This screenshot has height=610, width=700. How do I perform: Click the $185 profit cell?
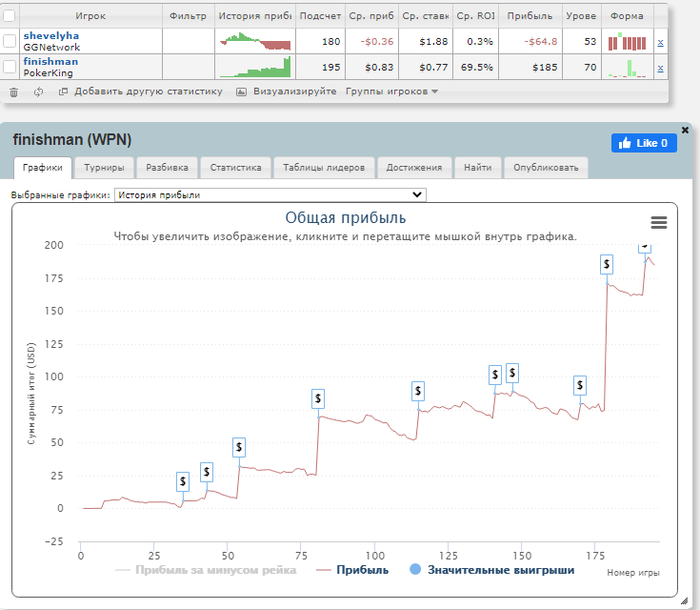pyautogui.click(x=530, y=67)
